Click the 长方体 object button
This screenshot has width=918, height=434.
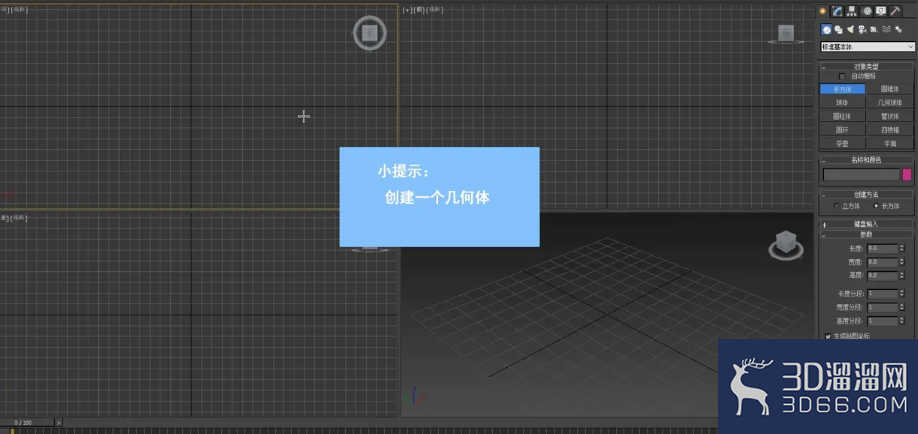pos(842,89)
